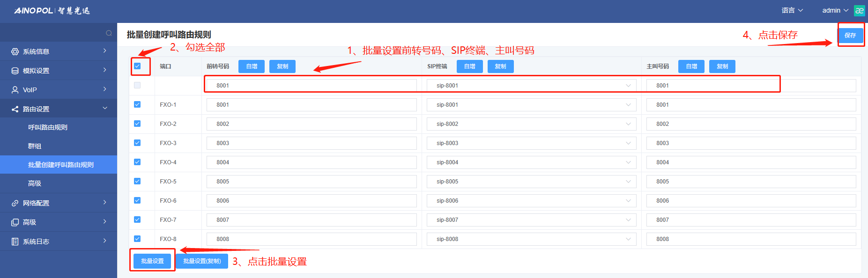Click the VoIP user icon
The height and width of the screenshot is (278, 868).
click(x=15, y=90)
